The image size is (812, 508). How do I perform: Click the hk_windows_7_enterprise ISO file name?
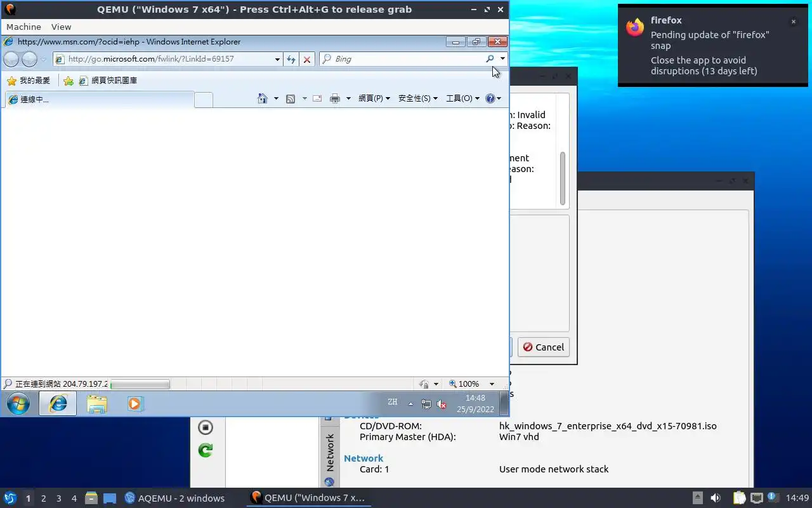coord(608,426)
